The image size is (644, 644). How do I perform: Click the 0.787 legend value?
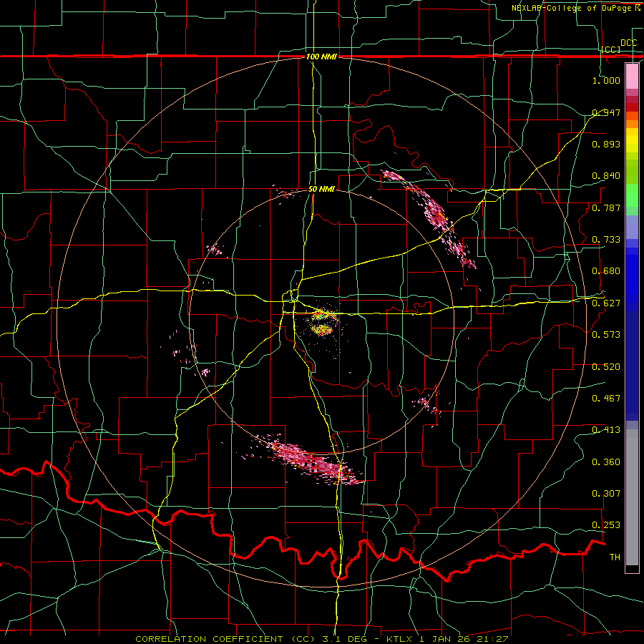[x=606, y=208]
